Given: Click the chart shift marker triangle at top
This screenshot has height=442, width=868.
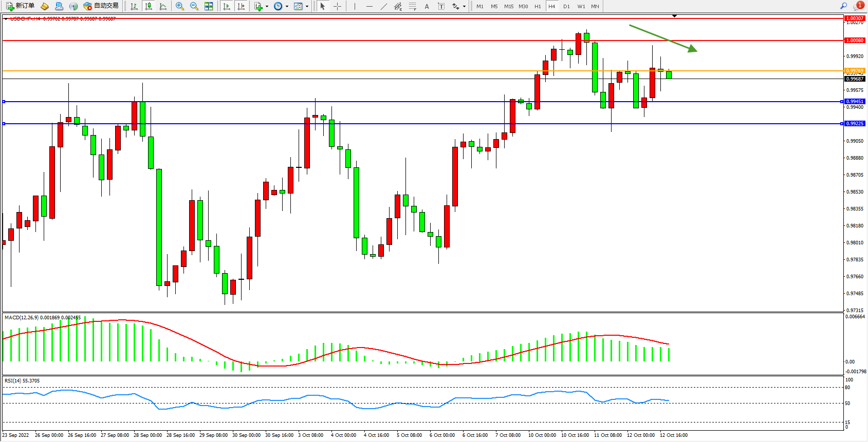Looking at the screenshot, I should (674, 16).
